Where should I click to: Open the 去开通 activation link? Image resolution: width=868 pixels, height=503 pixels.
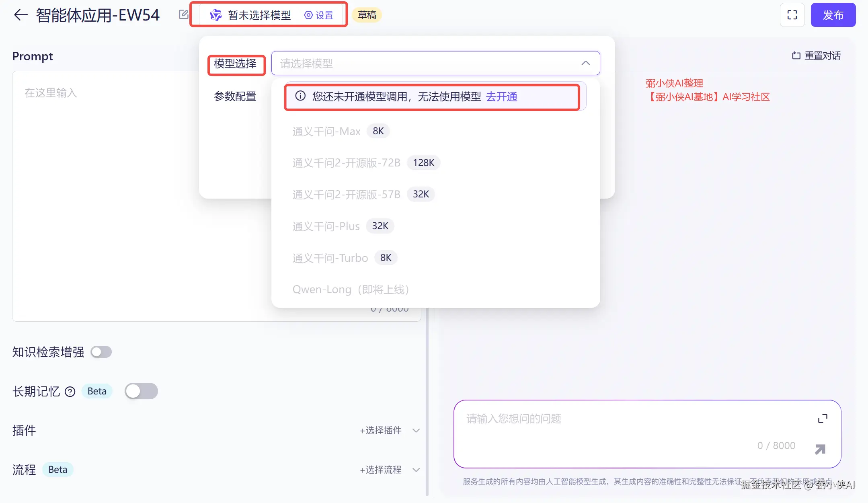click(x=501, y=96)
